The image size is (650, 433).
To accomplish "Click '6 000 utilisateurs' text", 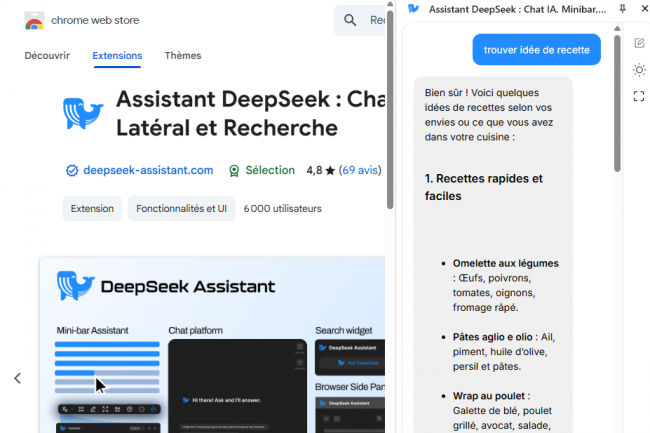I will coord(282,208).
